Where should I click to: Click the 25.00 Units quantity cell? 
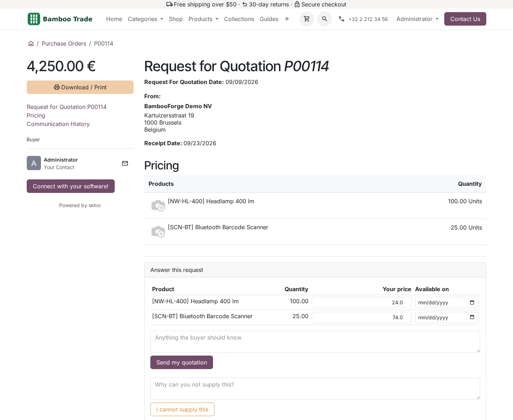tap(466, 227)
